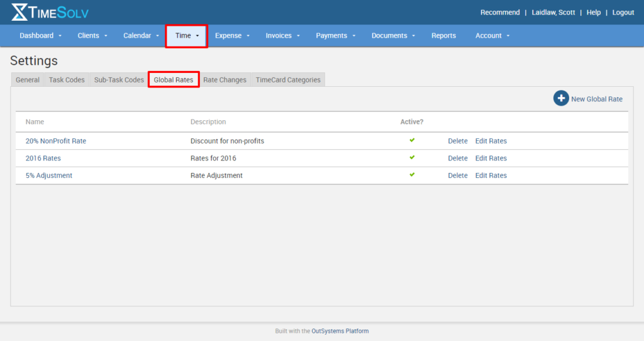Open the Reports menu item
The height and width of the screenshot is (341, 644).
click(x=443, y=36)
